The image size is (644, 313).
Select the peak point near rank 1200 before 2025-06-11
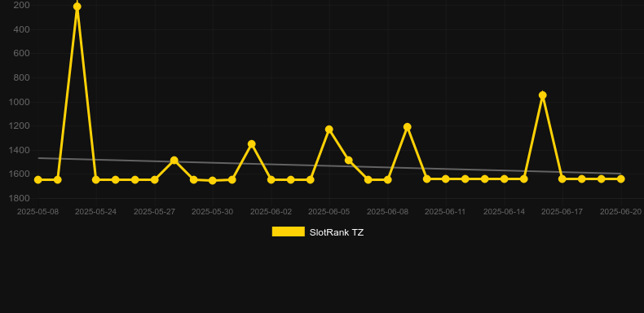tap(407, 127)
